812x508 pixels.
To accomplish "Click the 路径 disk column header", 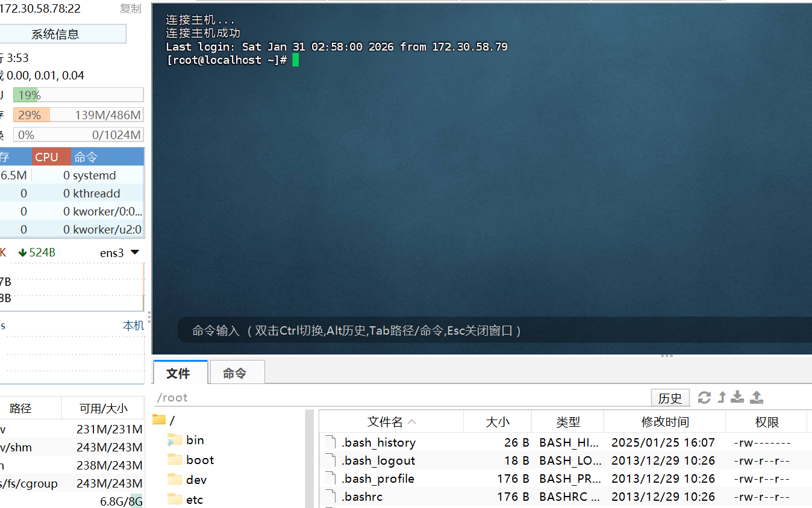I will click(30, 408).
